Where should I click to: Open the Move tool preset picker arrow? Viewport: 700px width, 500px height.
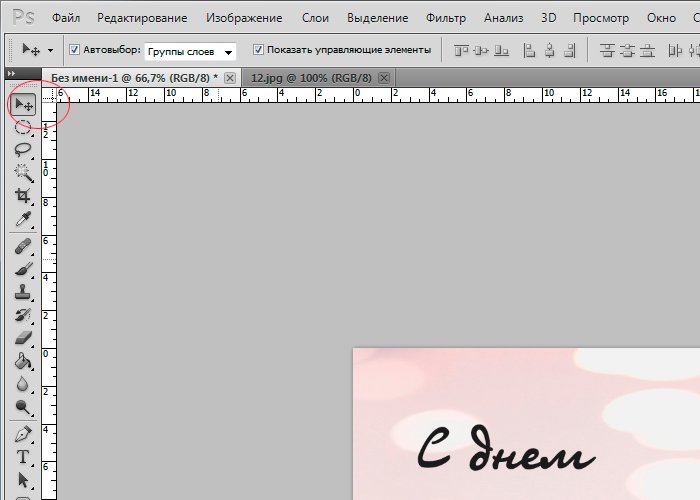pos(50,50)
